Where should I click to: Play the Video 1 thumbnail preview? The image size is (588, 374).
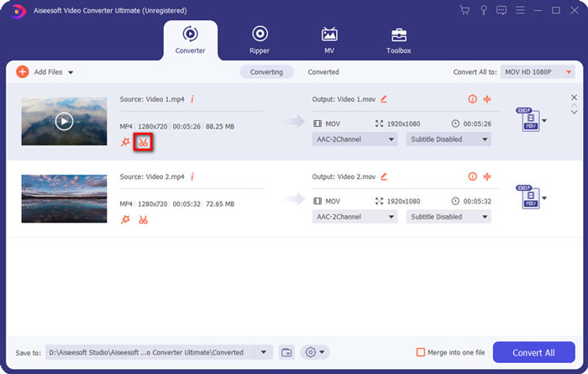[x=64, y=121]
